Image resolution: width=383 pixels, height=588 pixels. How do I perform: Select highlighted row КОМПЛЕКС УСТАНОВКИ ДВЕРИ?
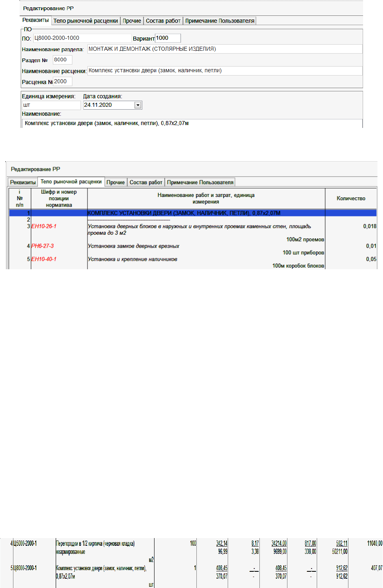click(x=193, y=213)
